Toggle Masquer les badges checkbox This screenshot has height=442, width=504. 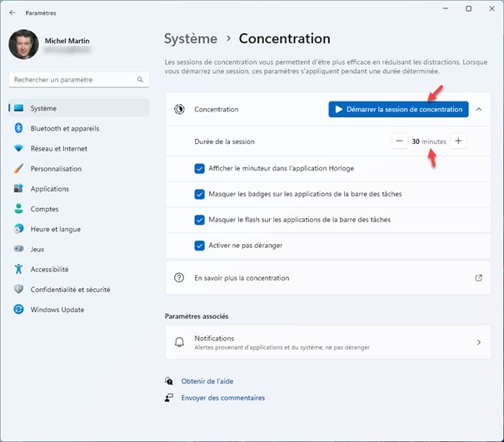[199, 194]
